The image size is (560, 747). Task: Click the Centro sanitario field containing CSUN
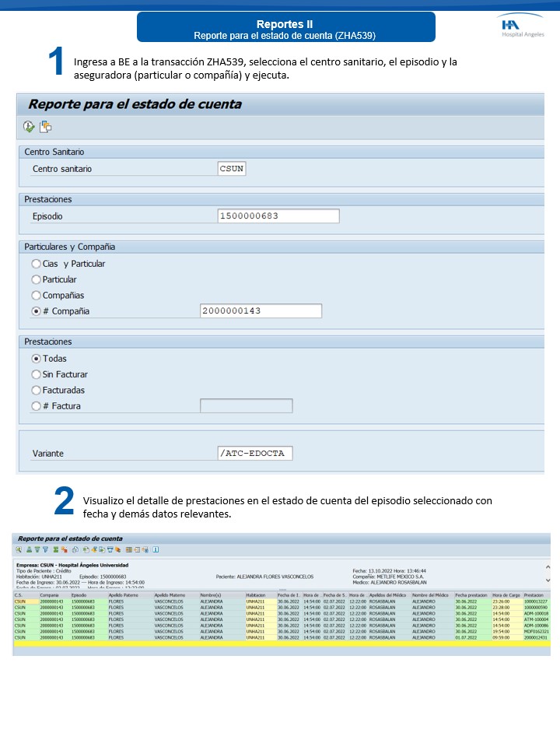point(233,168)
